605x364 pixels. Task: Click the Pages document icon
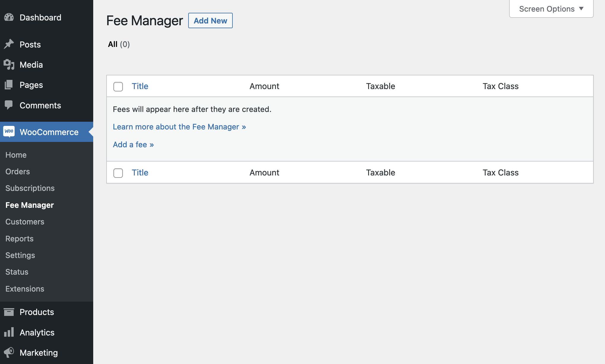[9, 85]
